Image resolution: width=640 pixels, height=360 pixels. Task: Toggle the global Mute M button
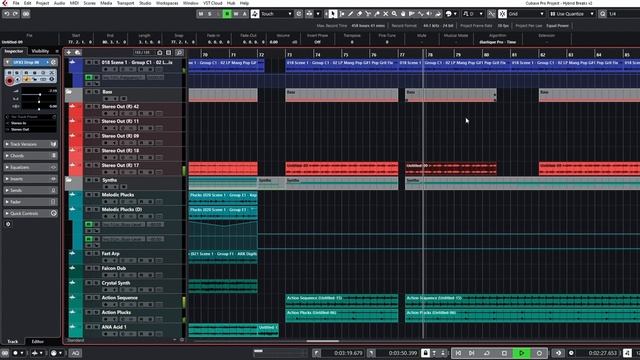pyautogui.click(x=201, y=14)
